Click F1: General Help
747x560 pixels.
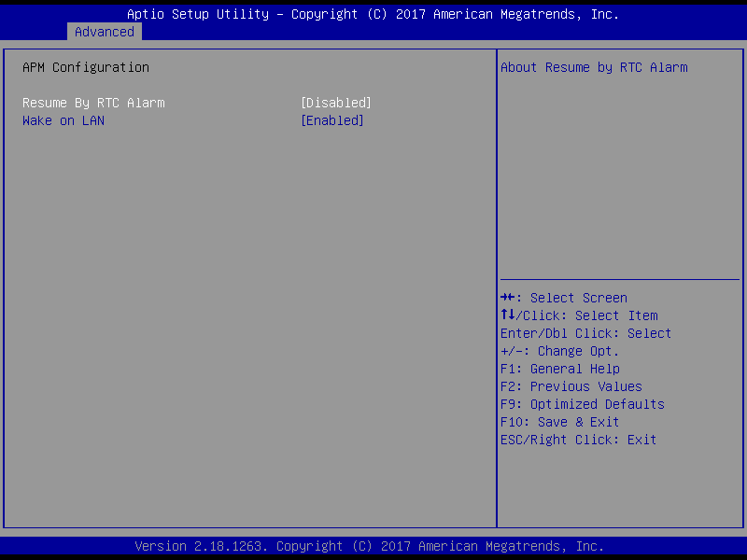tap(559, 369)
